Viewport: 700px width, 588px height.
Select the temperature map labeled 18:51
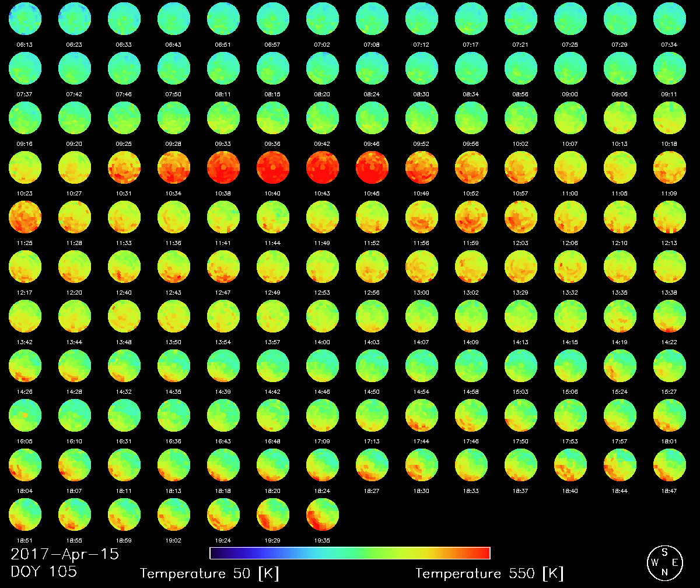(25, 514)
